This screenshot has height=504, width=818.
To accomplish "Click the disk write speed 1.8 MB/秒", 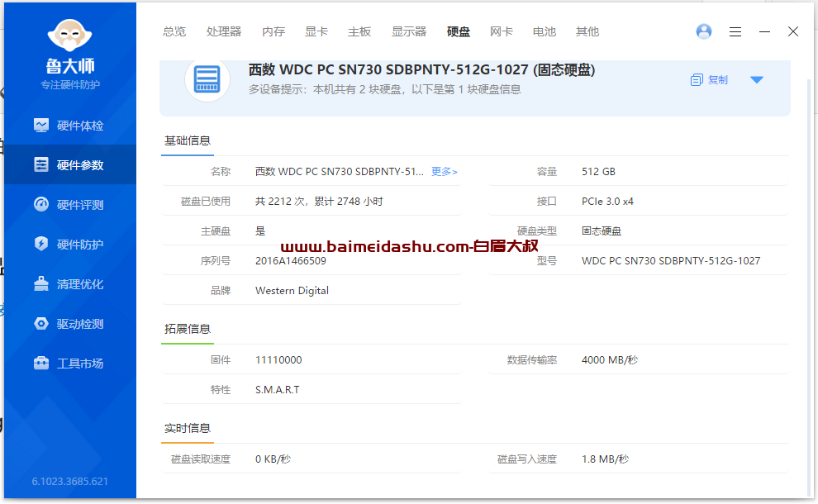I will (605, 459).
